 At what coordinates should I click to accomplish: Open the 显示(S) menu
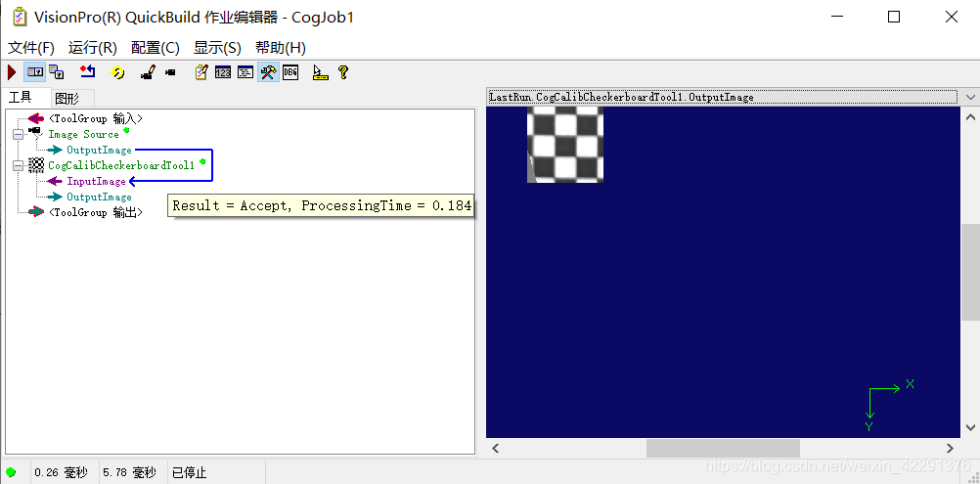[x=217, y=48]
